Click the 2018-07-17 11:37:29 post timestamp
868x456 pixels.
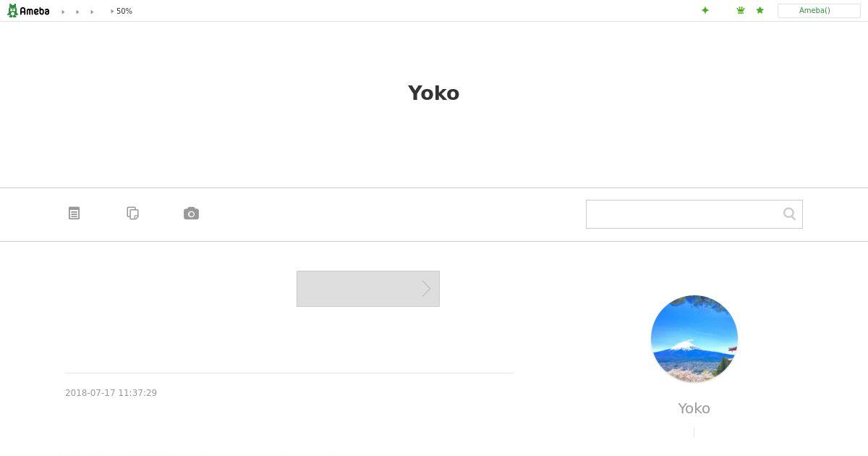coord(111,393)
